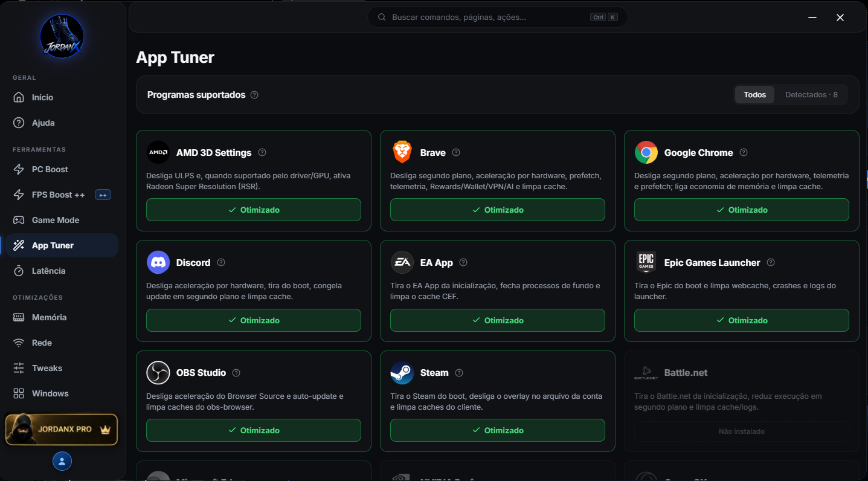Click Otimizado button for AMD 3D Settings

click(x=254, y=210)
